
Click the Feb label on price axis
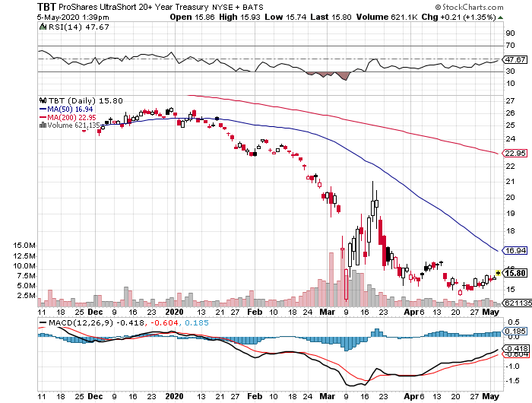pos(255,312)
